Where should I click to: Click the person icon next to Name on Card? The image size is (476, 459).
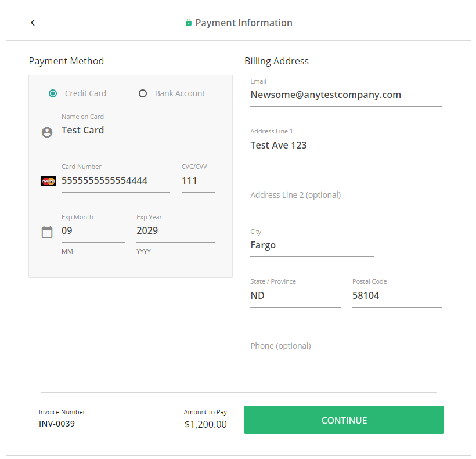[x=47, y=132]
